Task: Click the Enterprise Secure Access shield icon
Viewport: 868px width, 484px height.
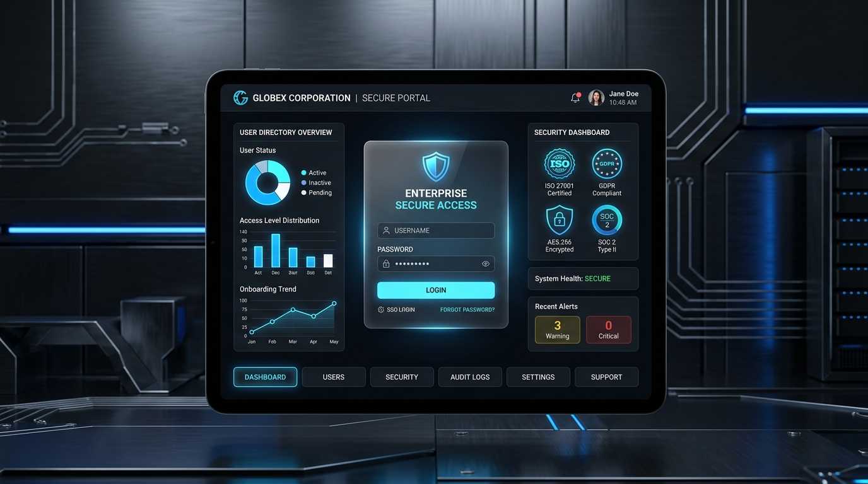Action: [x=436, y=166]
